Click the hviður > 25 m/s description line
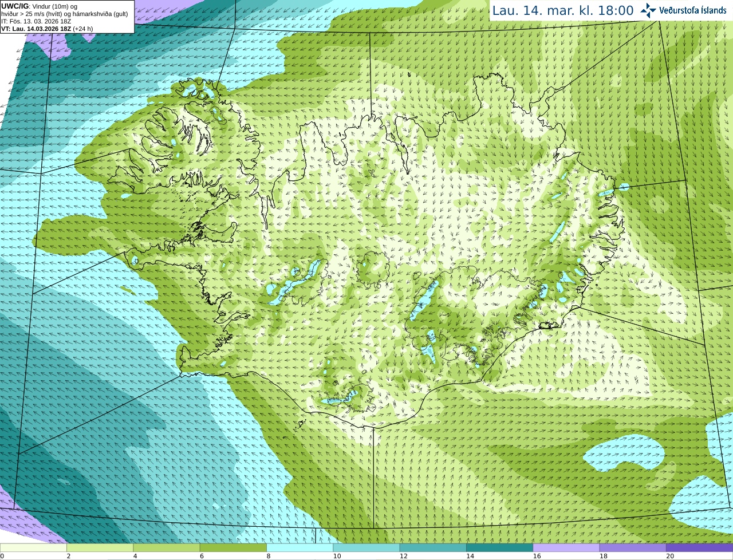733x560 pixels. (x=64, y=14)
